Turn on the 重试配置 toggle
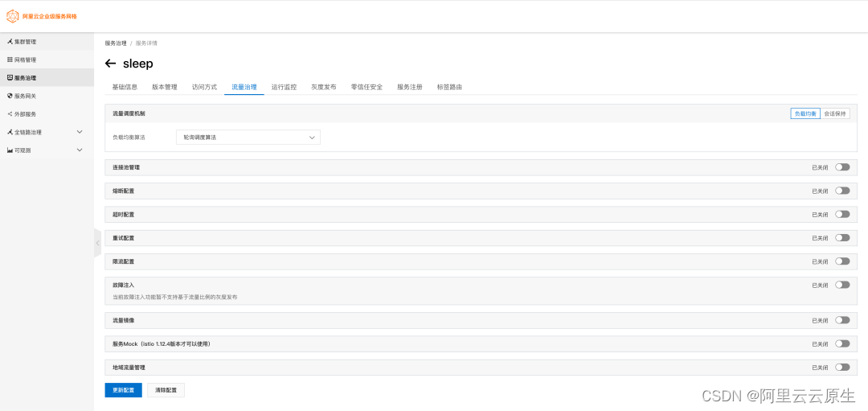The width and height of the screenshot is (868, 411). coord(842,237)
